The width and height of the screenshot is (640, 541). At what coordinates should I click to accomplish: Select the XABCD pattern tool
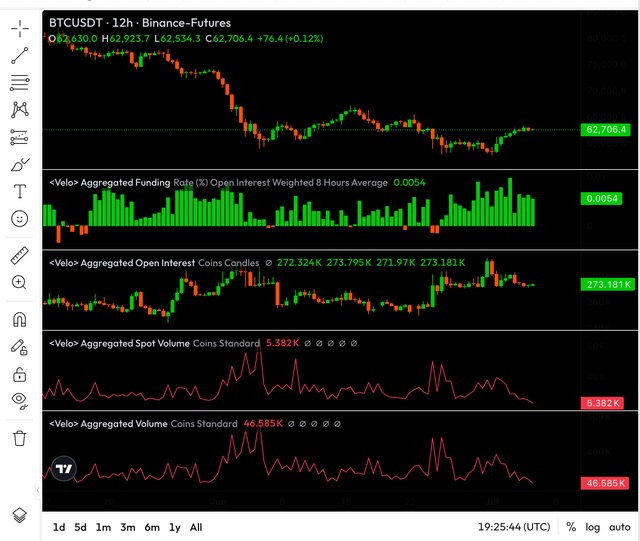click(20, 110)
